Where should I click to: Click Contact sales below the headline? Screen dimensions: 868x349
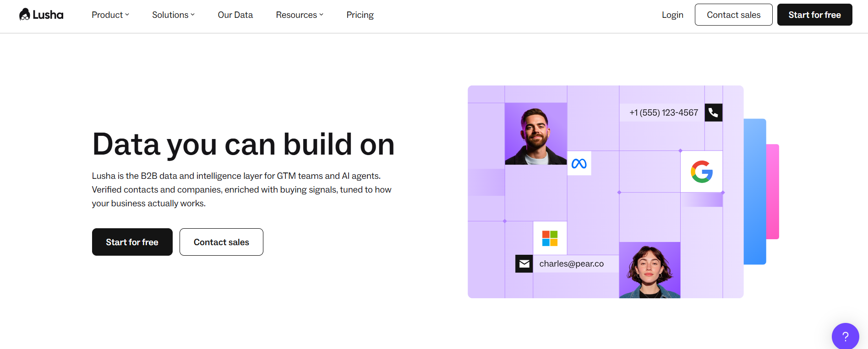tap(221, 242)
